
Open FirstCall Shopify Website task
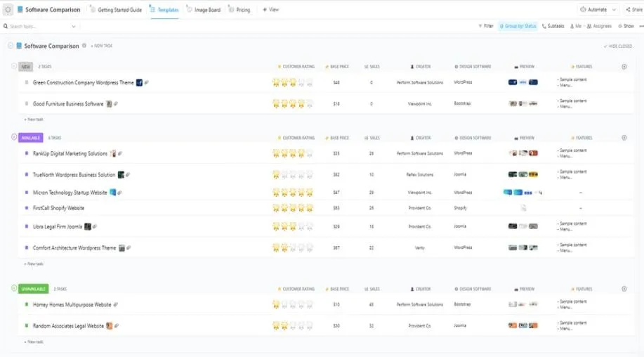pos(59,208)
